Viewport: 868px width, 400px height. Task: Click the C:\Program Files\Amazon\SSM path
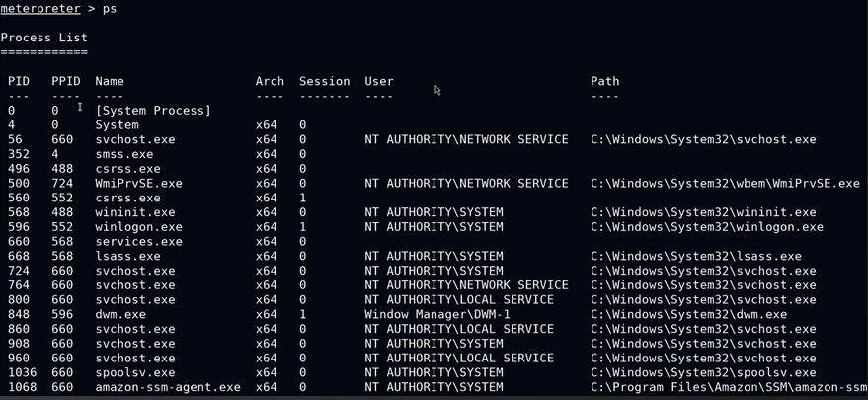click(729, 387)
